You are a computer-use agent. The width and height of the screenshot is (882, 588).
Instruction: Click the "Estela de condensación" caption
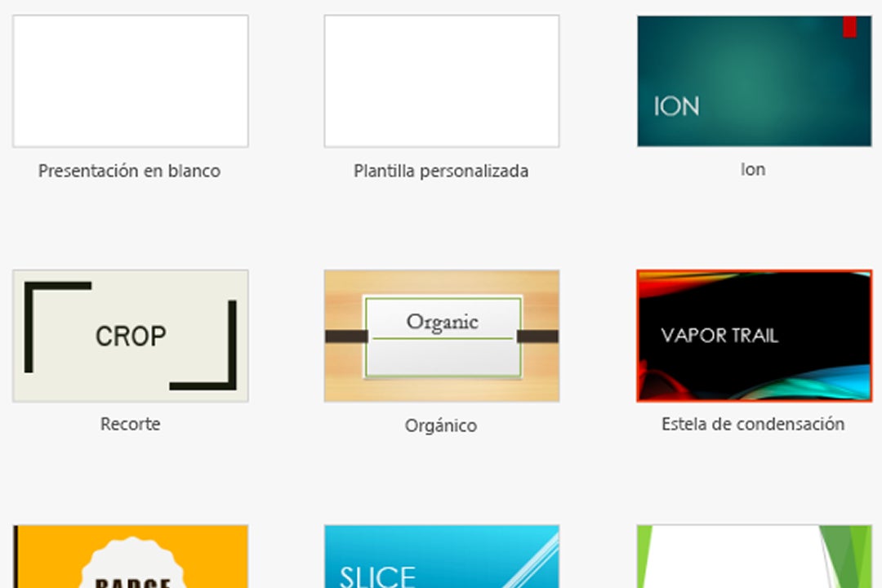753,425
